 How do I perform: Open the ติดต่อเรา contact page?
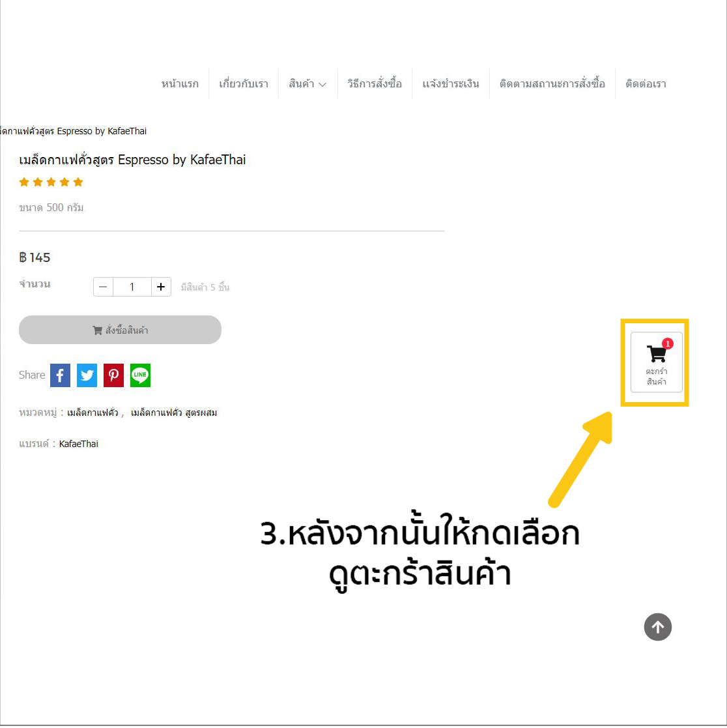646,84
